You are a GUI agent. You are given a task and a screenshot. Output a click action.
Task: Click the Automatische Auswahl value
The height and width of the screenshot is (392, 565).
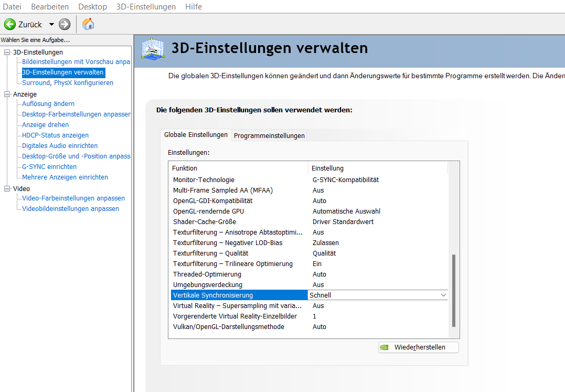coord(346,211)
